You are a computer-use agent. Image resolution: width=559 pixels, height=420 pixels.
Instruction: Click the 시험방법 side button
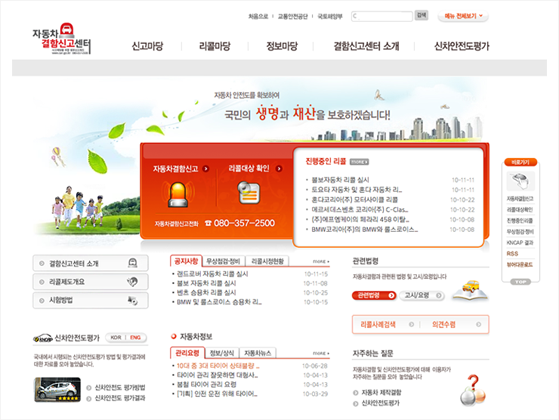[x=91, y=301]
